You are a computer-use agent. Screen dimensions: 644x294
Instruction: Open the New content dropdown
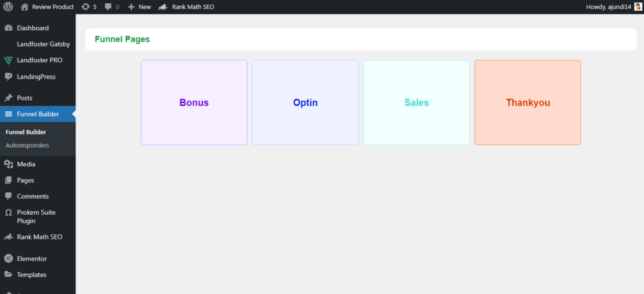click(140, 7)
